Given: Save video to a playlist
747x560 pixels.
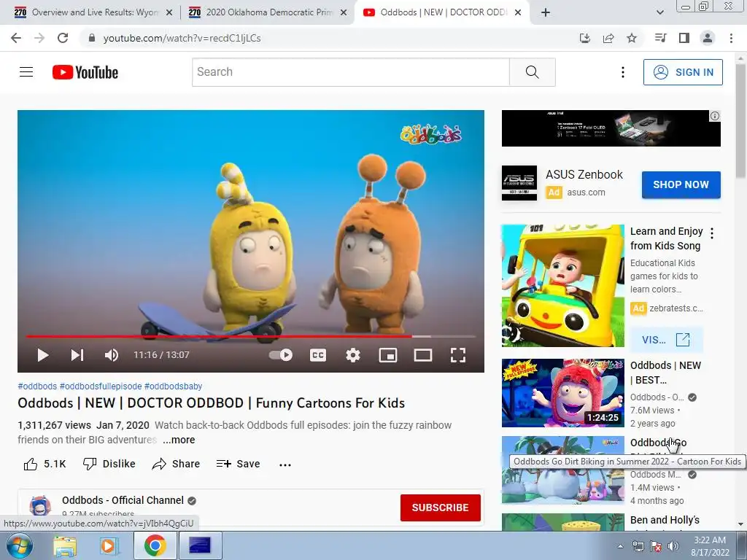Looking at the screenshot, I should pyautogui.click(x=238, y=464).
